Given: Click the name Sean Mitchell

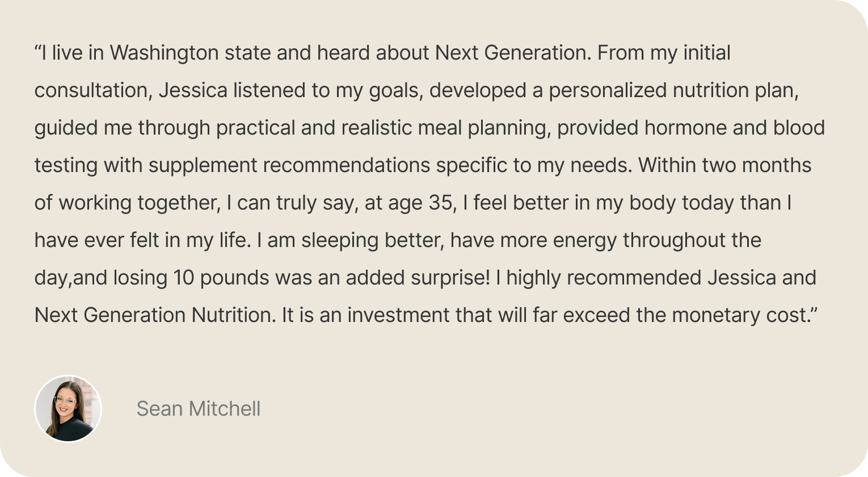Looking at the screenshot, I should click(x=199, y=408).
